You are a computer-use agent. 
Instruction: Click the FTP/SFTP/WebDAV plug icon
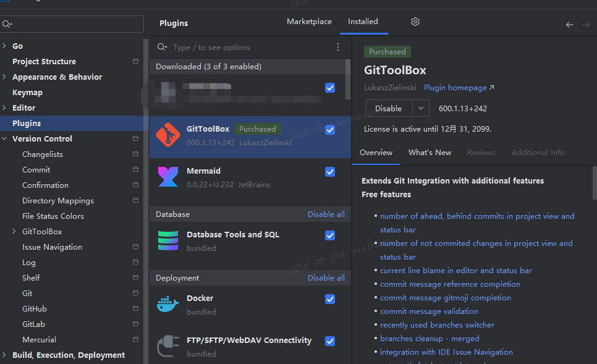168,345
